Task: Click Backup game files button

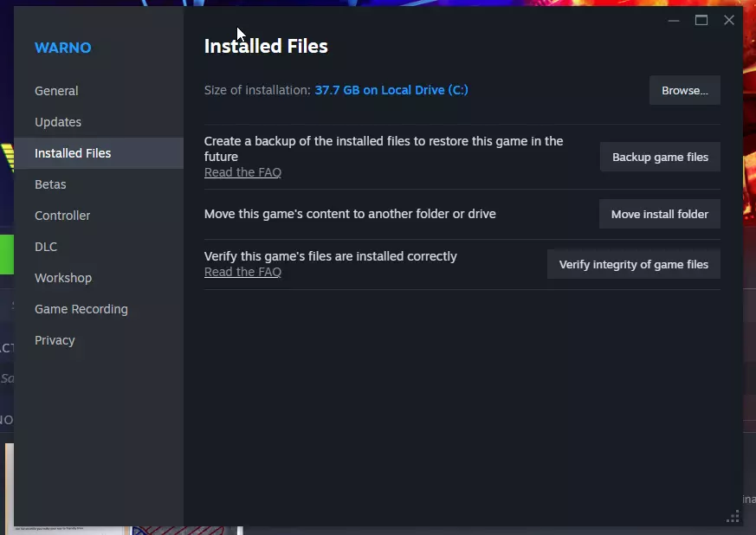Action: click(660, 158)
